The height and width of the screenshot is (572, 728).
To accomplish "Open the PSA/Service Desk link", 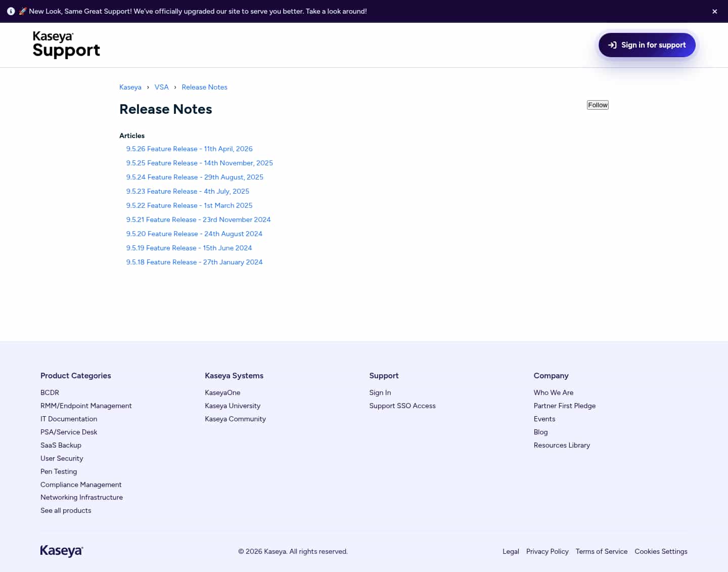I will (69, 432).
